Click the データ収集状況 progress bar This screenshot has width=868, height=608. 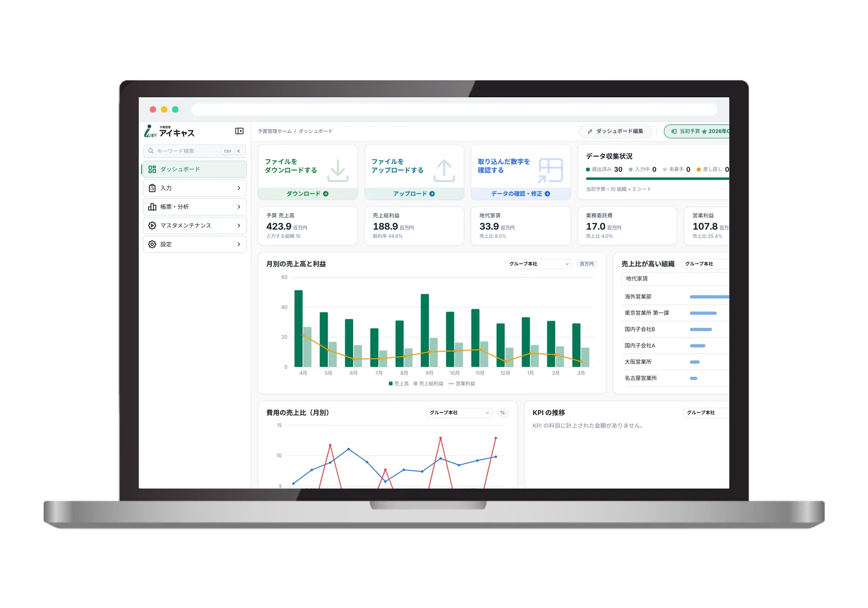pos(657,179)
